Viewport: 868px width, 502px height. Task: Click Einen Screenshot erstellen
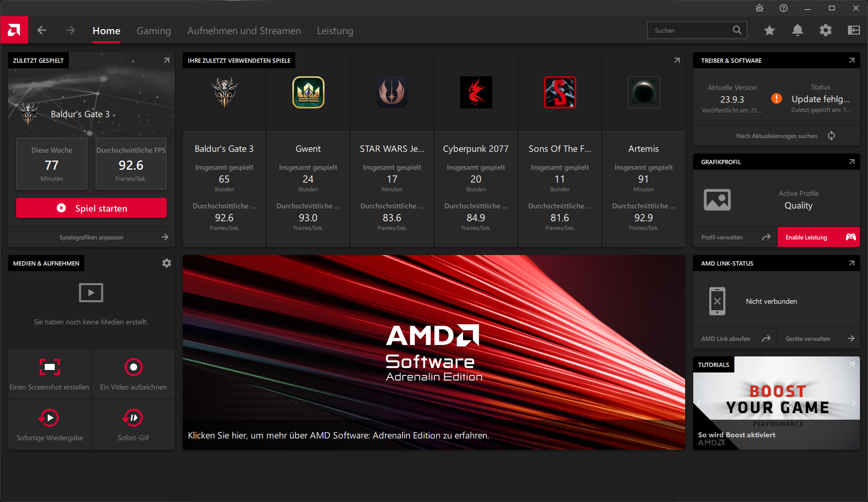[49, 374]
